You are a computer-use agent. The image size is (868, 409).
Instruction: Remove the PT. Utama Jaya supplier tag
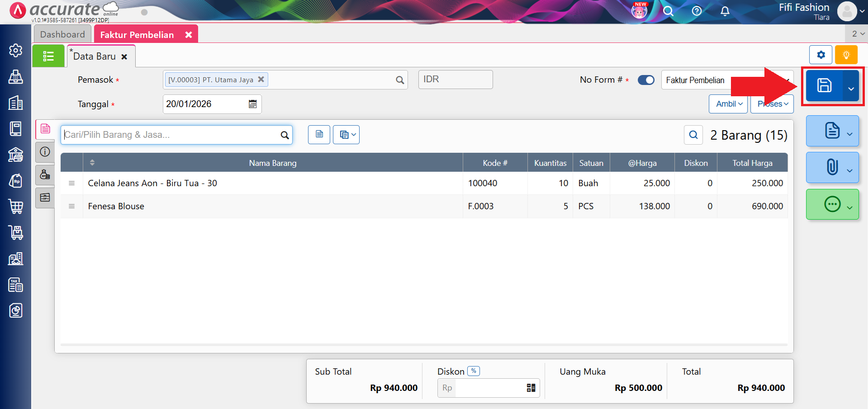coord(261,80)
